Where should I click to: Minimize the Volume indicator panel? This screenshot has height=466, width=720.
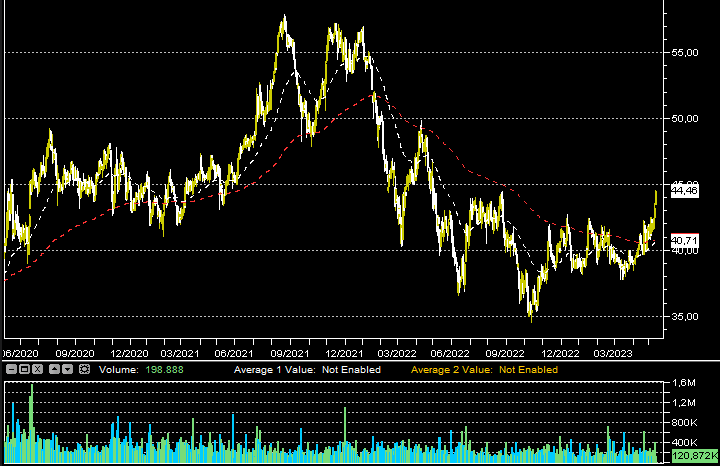pyautogui.click(x=11, y=369)
